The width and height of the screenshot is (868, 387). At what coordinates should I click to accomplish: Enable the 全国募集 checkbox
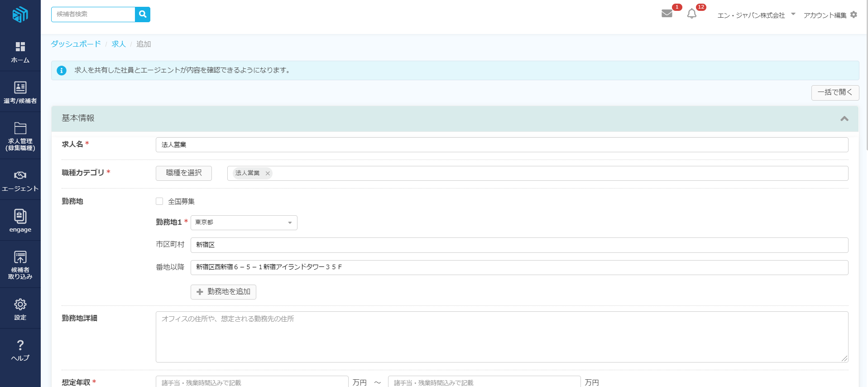(x=159, y=201)
